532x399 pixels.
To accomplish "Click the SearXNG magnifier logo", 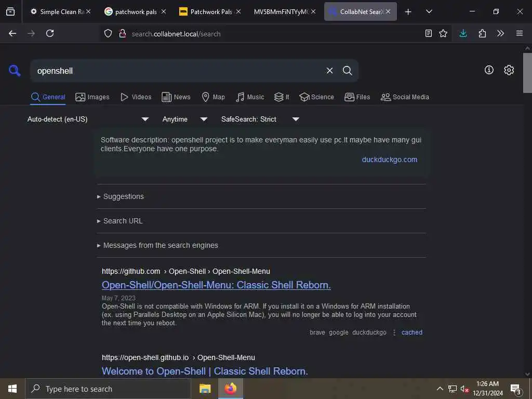I will coord(14,71).
